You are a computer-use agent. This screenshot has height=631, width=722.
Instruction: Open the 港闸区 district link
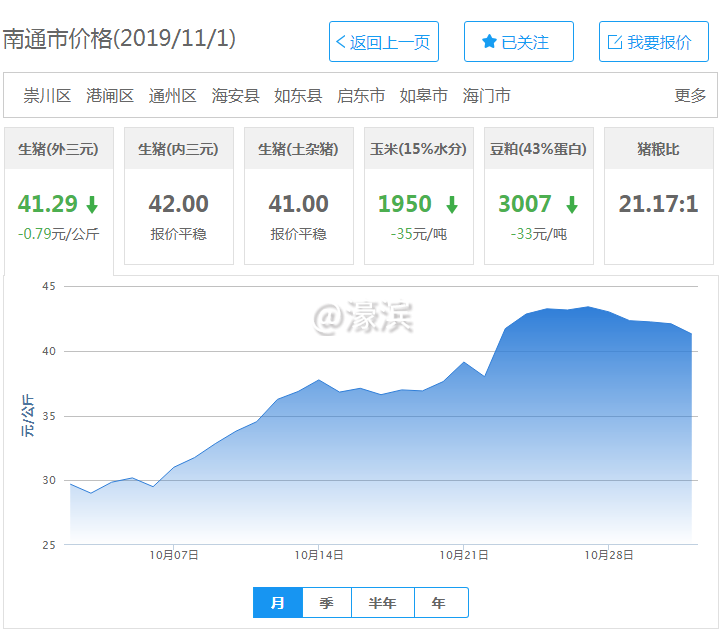point(110,96)
